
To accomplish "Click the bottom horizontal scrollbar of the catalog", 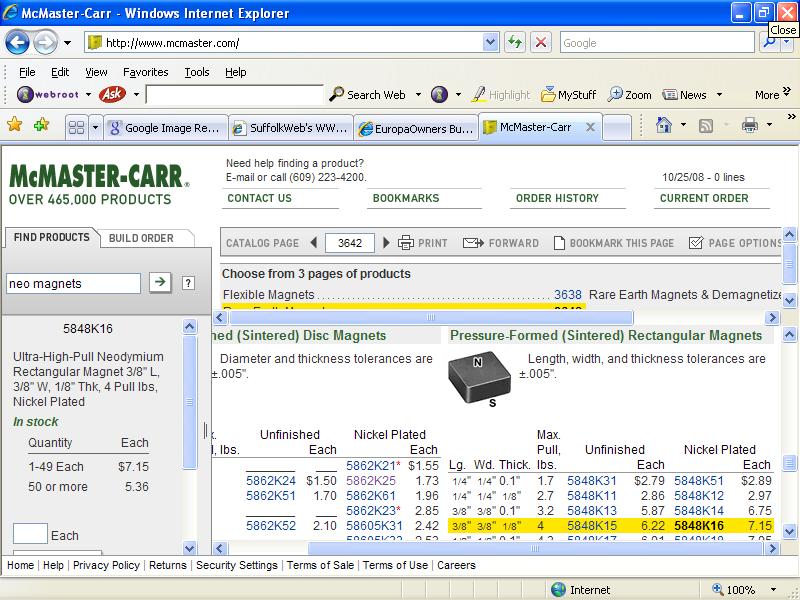I will click(500, 548).
